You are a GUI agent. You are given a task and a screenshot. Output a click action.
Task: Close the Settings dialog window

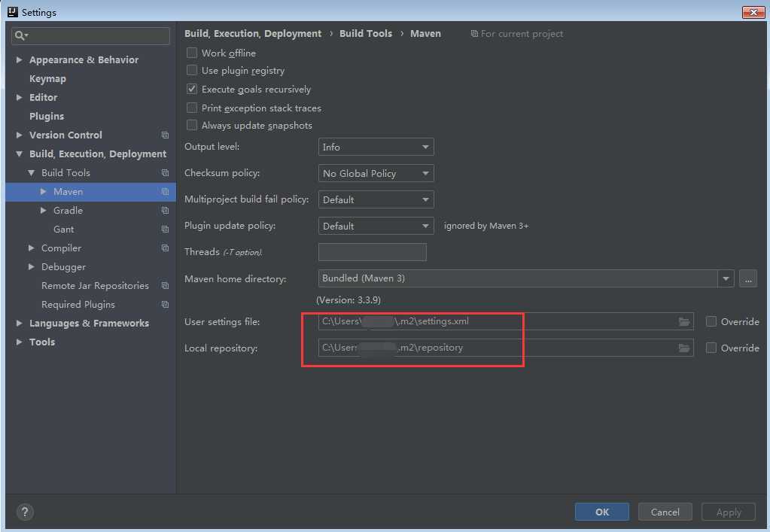tap(753, 12)
